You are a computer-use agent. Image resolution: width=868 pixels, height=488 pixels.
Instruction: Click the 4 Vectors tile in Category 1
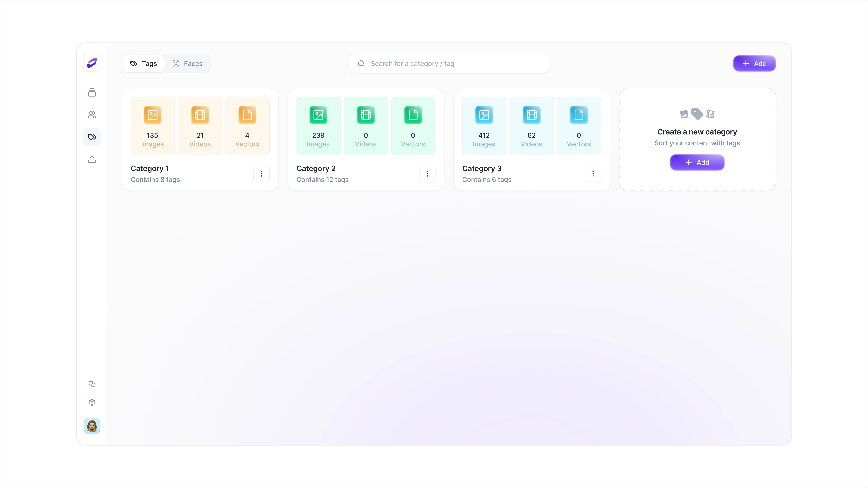tap(247, 126)
